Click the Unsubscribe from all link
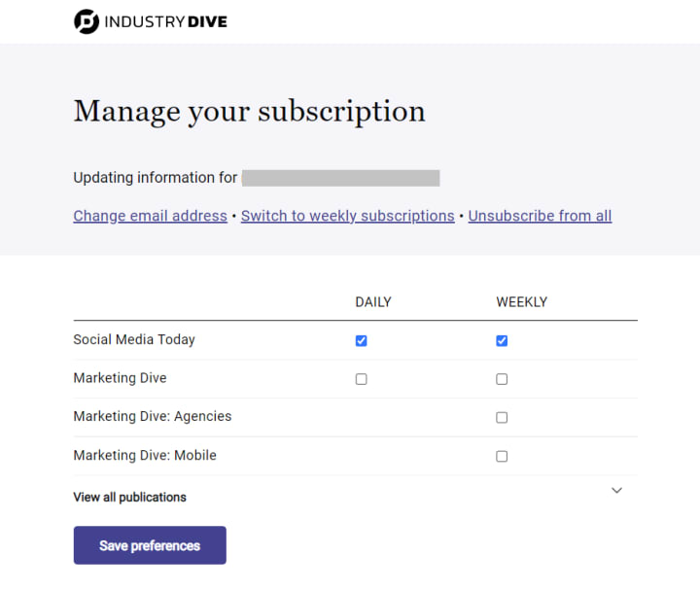The width and height of the screenshot is (700, 590). tap(540, 216)
